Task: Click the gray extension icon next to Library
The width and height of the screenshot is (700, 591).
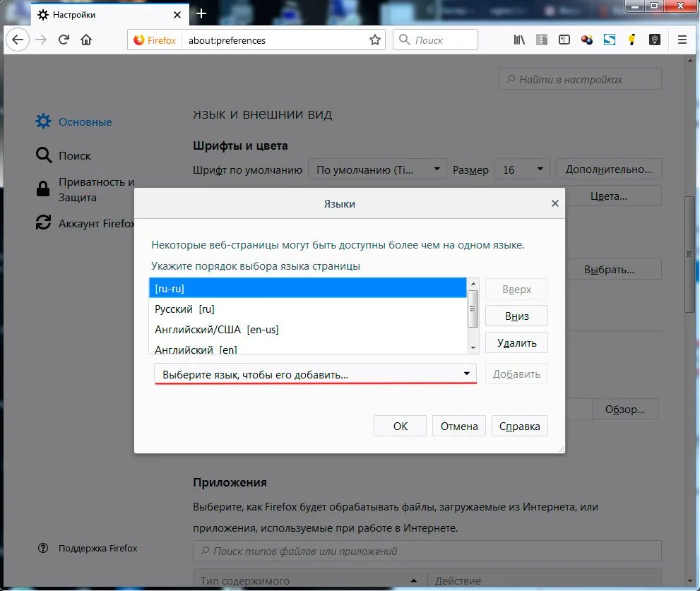Action: pos(542,40)
